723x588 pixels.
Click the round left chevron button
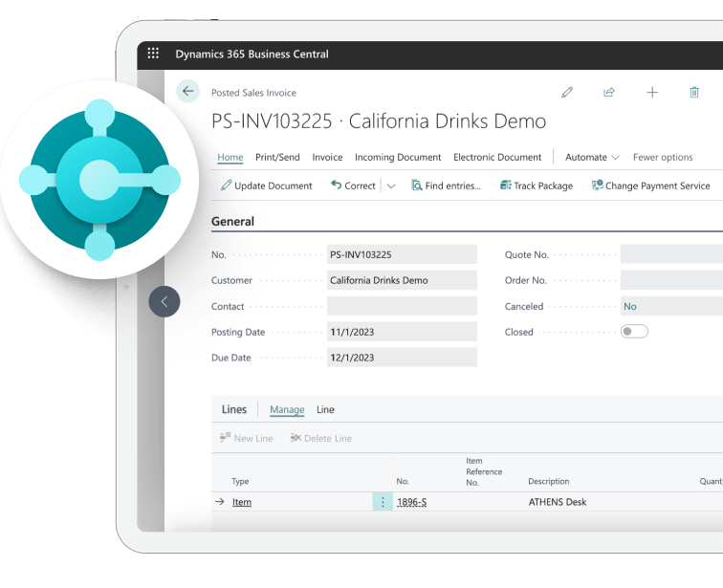[x=164, y=301]
